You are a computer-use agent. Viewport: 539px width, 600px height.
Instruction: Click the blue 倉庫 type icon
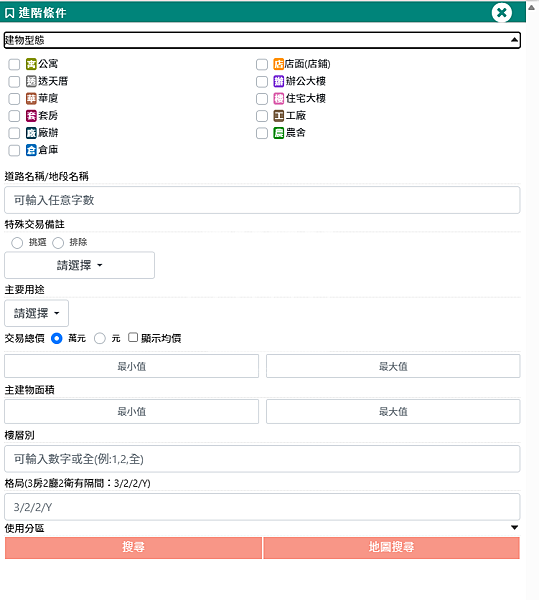[x=31, y=150]
